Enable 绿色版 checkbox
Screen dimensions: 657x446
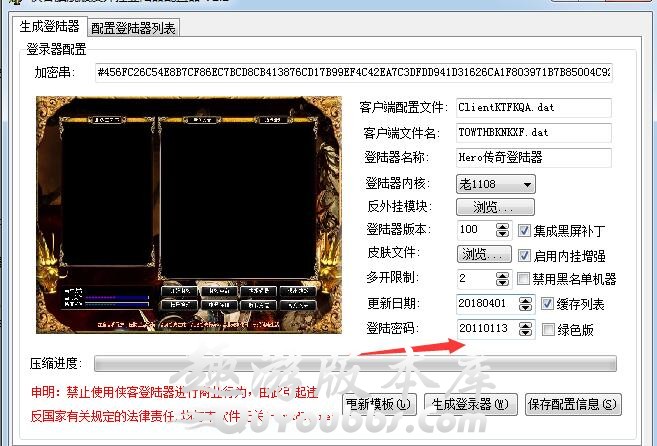coord(548,330)
